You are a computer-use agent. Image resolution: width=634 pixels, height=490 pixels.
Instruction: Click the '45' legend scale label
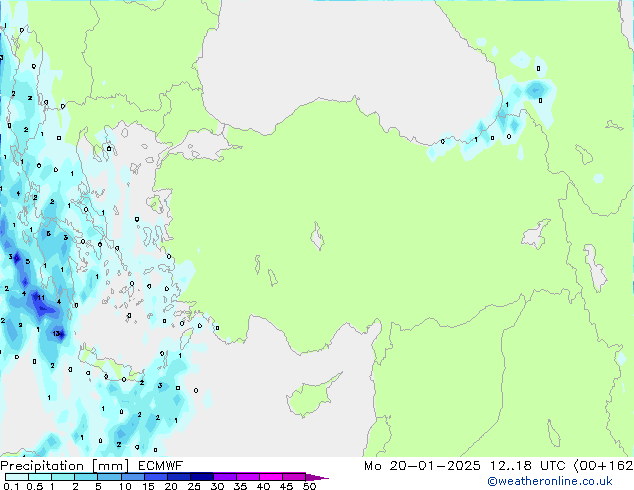tap(286, 486)
